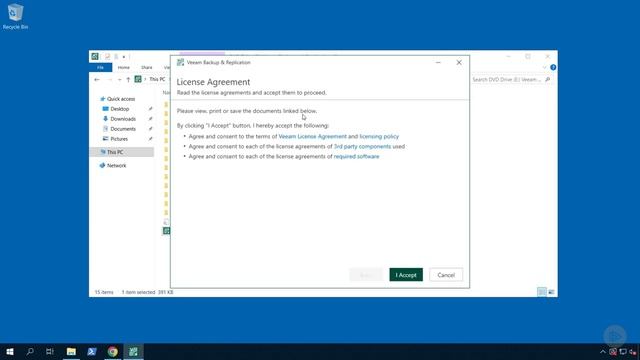Click "1 item selected 391 KB" status text
Viewport: 640px width, 360px height.
point(147,292)
